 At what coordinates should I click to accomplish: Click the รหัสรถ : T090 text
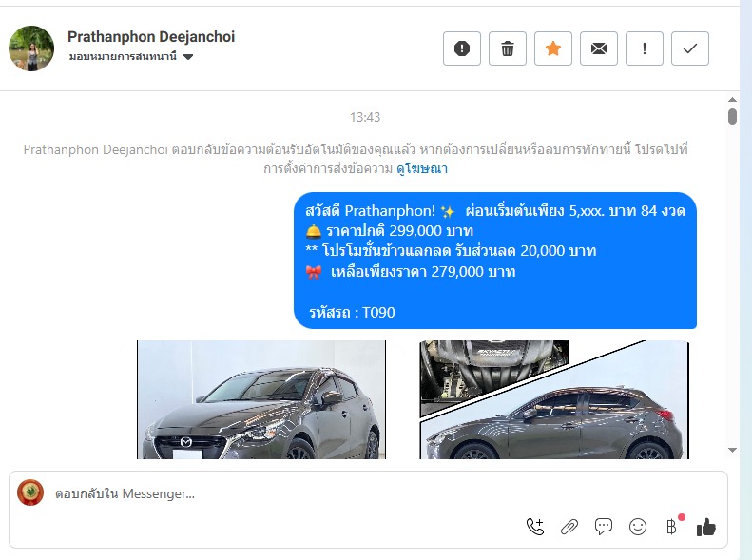pyautogui.click(x=352, y=313)
